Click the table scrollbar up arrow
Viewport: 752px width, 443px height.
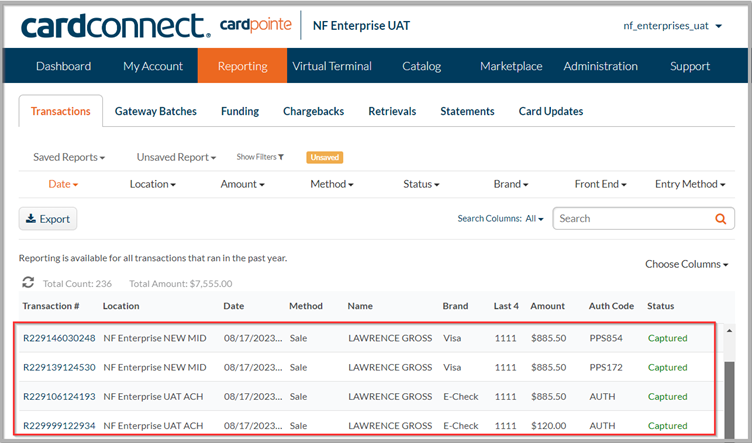pyautogui.click(x=729, y=331)
